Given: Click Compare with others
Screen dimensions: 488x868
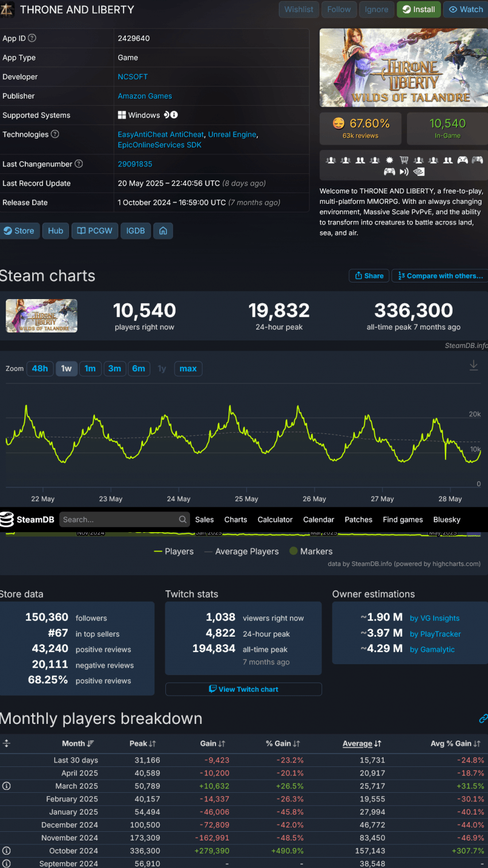Looking at the screenshot, I should click(x=440, y=276).
